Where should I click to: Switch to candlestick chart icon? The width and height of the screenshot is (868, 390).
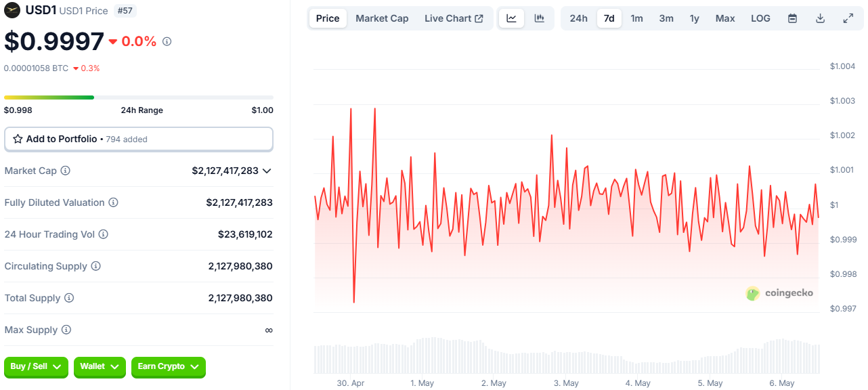click(539, 18)
